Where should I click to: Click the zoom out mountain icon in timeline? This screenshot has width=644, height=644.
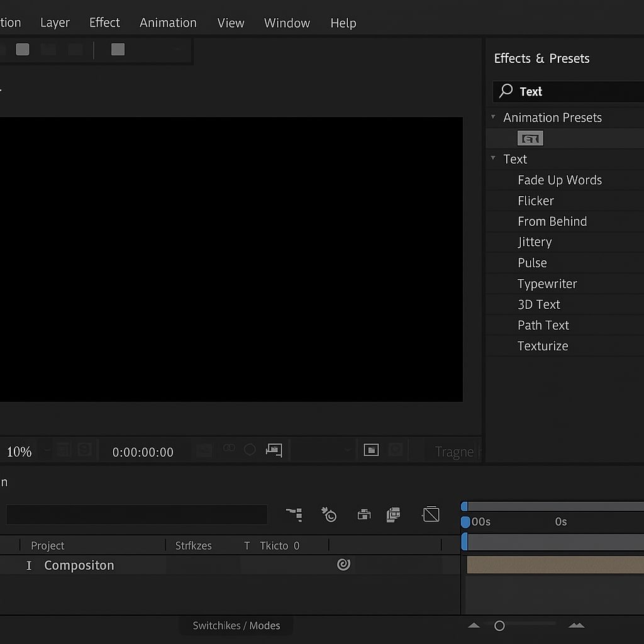[x=474, y=626]
